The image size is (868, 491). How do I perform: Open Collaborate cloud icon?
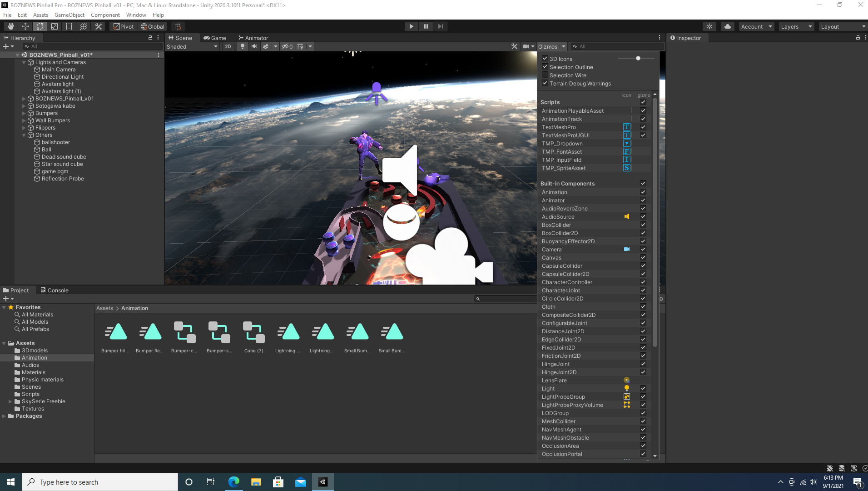click(728, 26)
